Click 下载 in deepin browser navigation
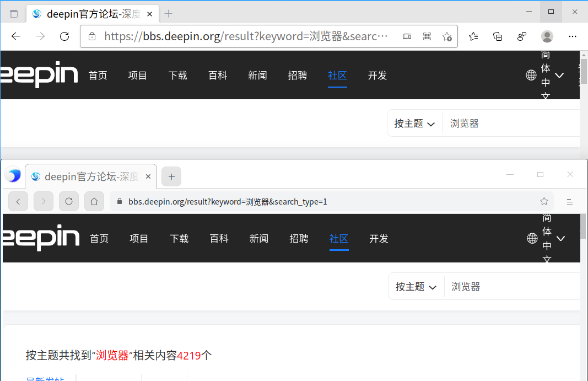588x381 pixels. (x=179, y=239)
